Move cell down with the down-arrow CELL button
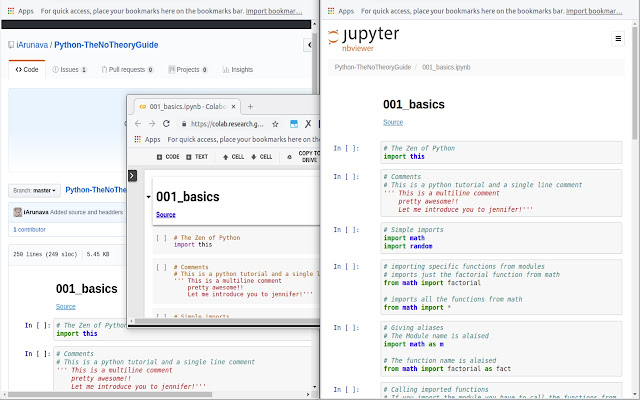640x400 pixels. tap(262, 157)
